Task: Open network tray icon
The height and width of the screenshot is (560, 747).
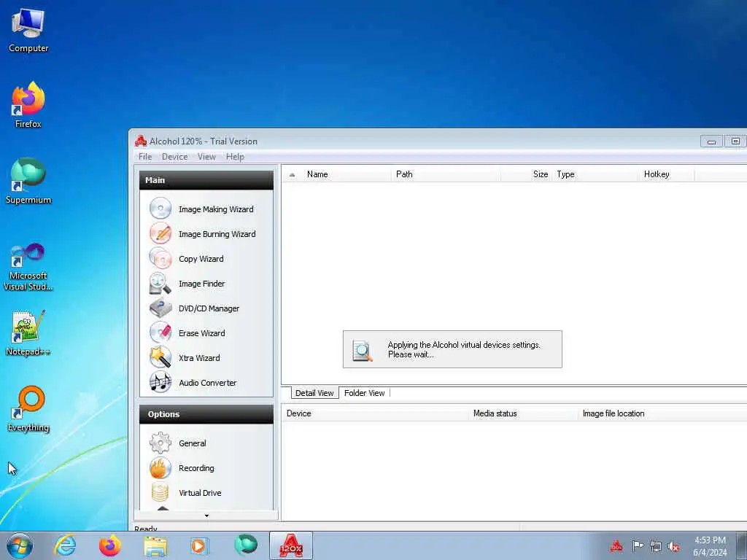Action: pos(656,546)
